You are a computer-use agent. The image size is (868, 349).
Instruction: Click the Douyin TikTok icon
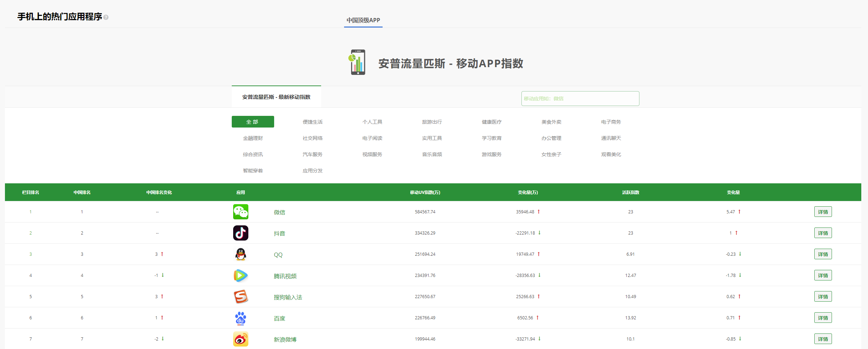pos(241,233)
